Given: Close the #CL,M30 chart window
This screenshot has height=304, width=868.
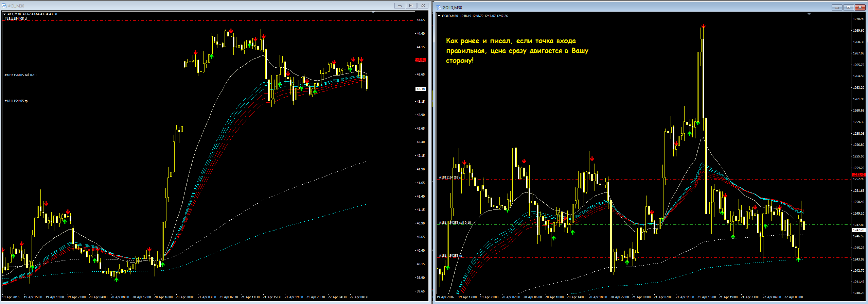Looking at the screenshot, I should pos(423,6).
